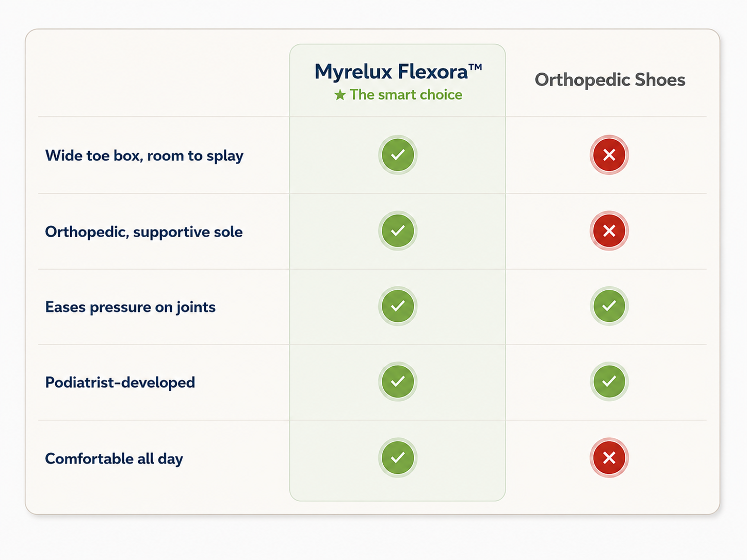Viewport: 747px width, 560px height.
Task: Select the Orthopedic Shoes column heading
Action: [x=610, y=80]
